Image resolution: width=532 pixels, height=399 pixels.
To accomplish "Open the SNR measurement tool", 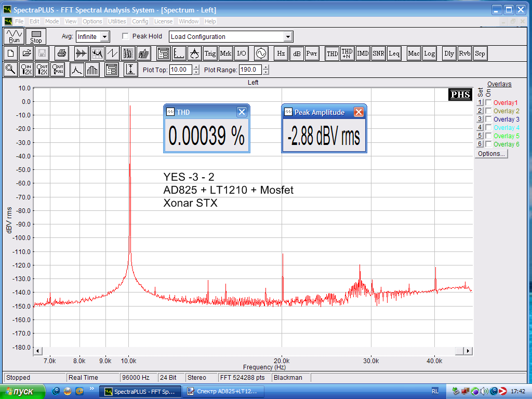I will pos(378,53).
